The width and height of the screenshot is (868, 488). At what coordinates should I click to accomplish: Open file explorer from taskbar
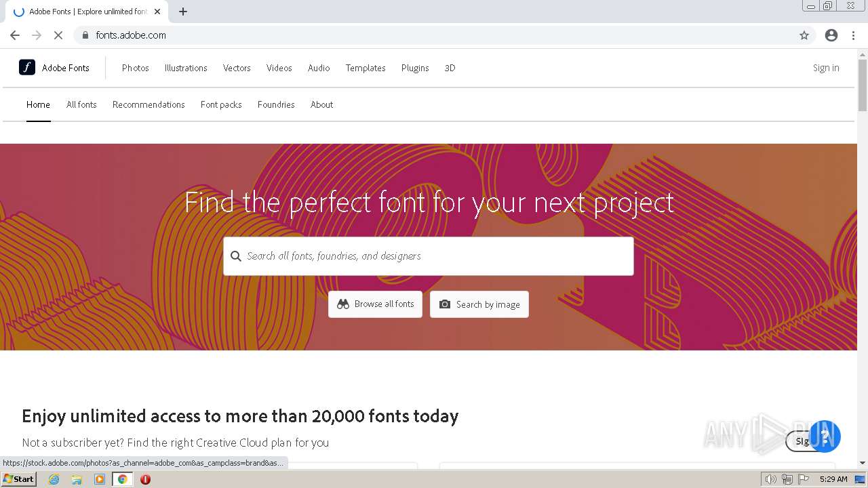coord(77,479)
